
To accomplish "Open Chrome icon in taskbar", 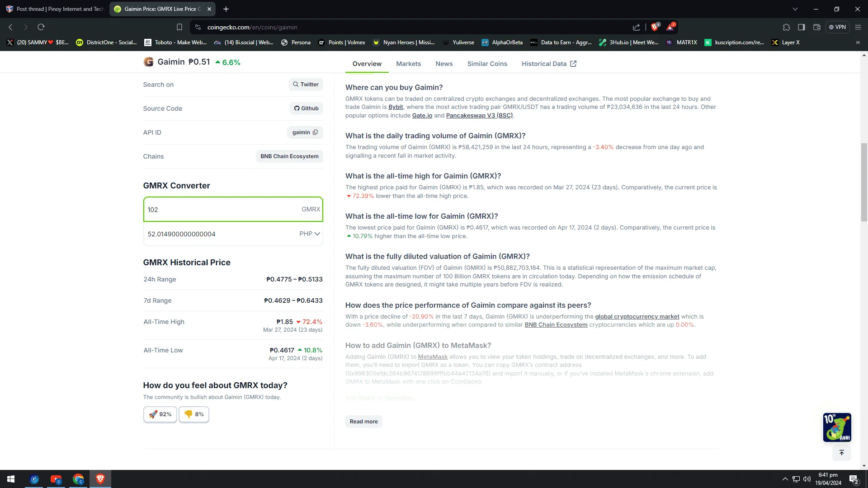I will 79,479.
